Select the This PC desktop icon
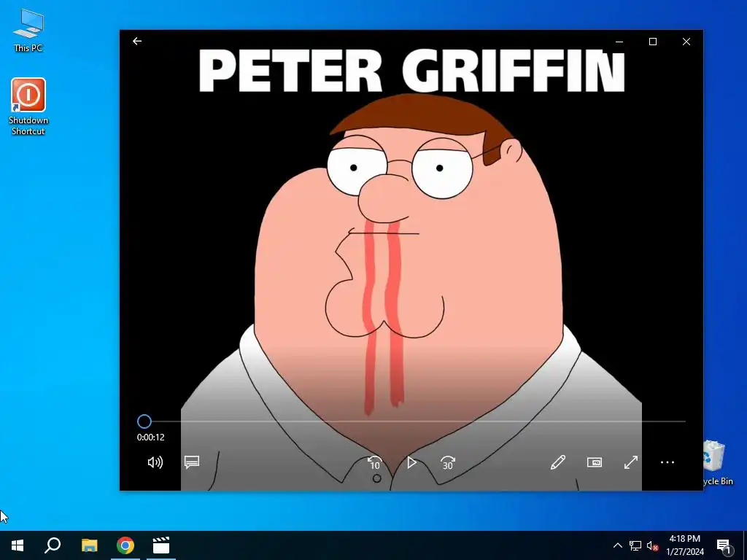This screenshot has height=560, width=747. (x=28, y=31)
